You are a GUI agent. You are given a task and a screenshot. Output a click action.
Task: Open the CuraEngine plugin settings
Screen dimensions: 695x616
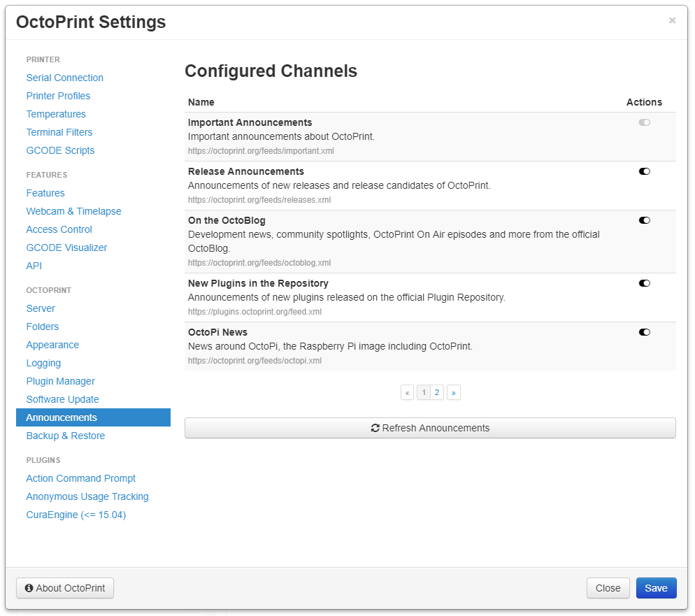(76, 515)
